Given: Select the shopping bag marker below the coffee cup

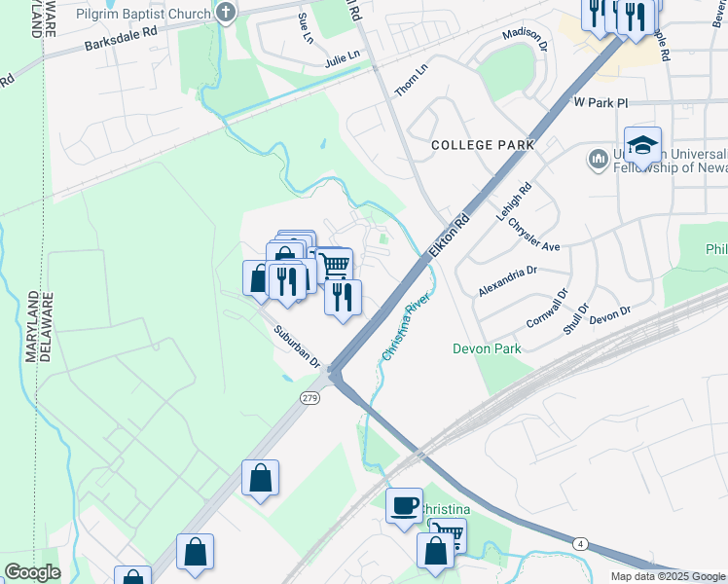Looking at the screenshot, I should [435, 554].
